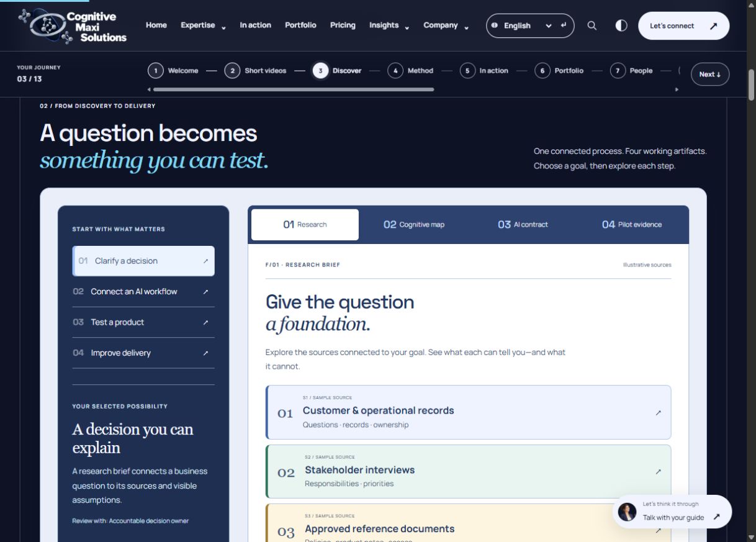The height and width of the screenshot is (542, 756).
Task: Open Stakeholder interviews source card
Action: (x=469, y=471)
